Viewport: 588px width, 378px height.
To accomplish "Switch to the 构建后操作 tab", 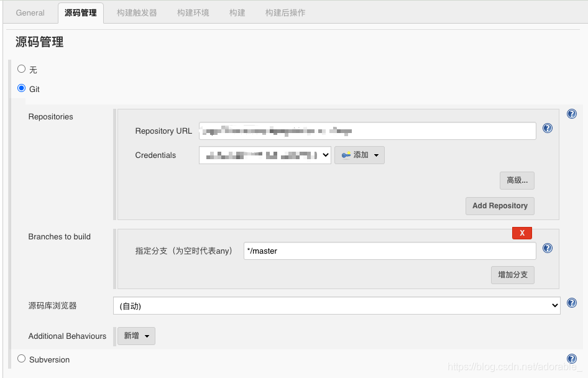I will [x=285, y=13].
